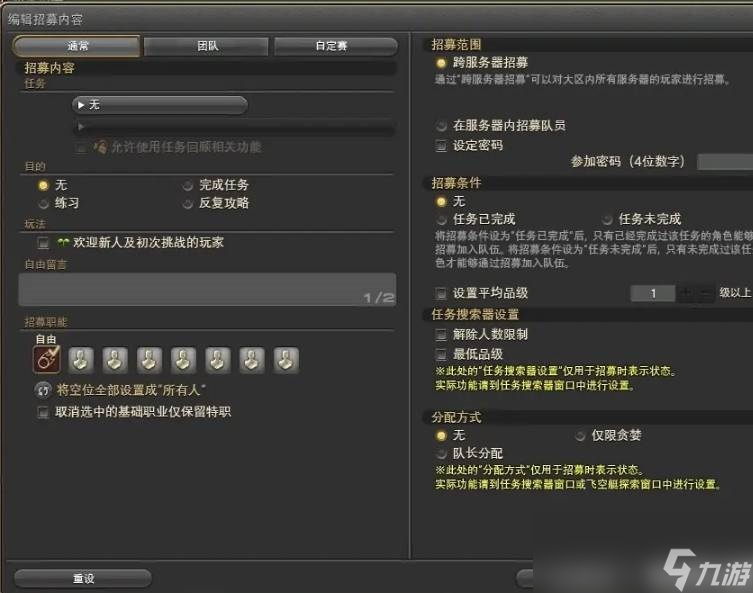Select the sixth party member slot icon
Screen dimensions: 753x593
(x=219, y=360)
